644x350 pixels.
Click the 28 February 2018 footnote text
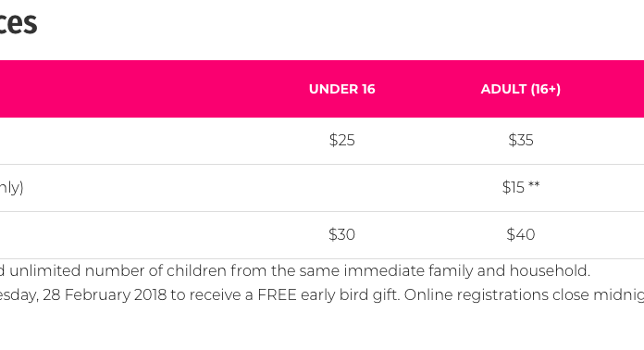pos(105,295)
